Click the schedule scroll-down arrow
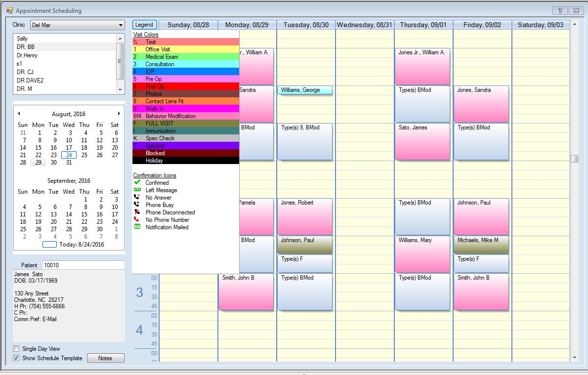The height and width of the screenshot is (375, 588). click(x=575, y=358)
